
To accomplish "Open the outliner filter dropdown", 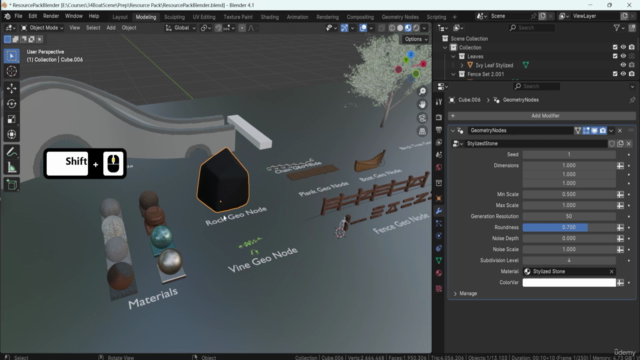I will (619, 28).
